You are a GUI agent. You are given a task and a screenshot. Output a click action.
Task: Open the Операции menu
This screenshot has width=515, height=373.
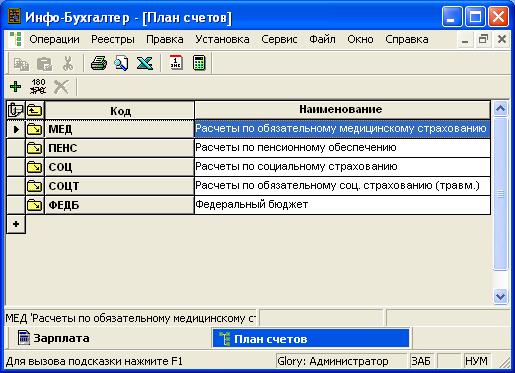point(54,39)
